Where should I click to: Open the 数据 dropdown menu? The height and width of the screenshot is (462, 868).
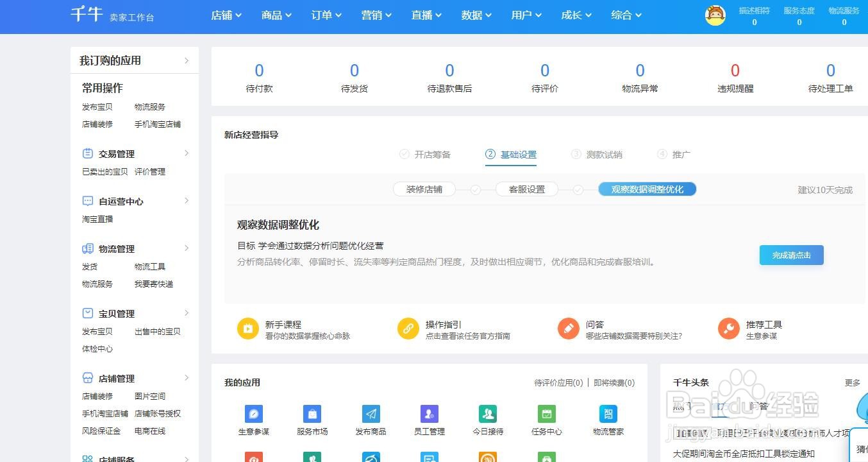(476, 15)
